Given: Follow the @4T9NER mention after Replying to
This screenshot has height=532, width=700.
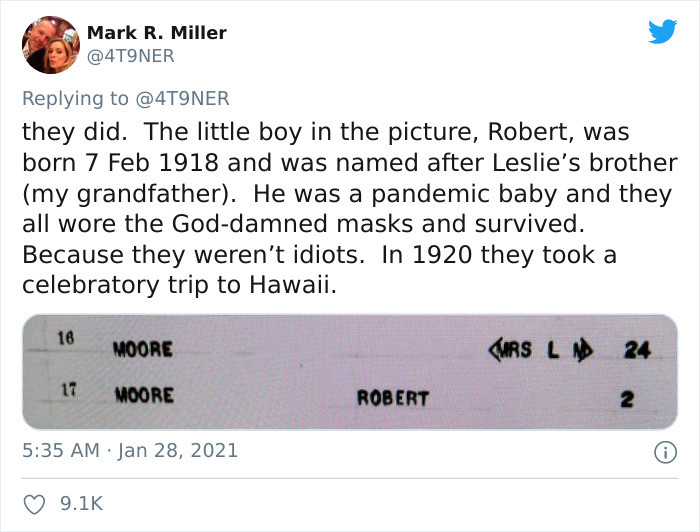Looking at the screenshot, I should [x=182, y=99].
